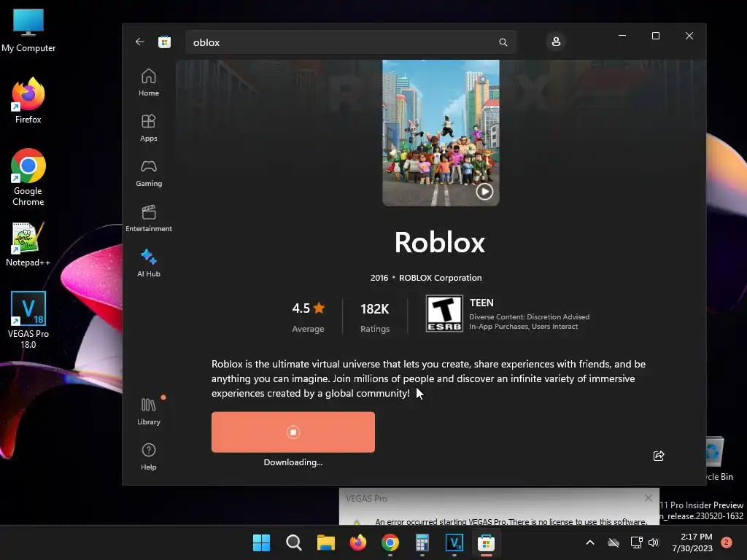The width and height of the screenshot is (747, 560).
Task: Play the Roblox trailer video
Action: click(x=484, y=192)
